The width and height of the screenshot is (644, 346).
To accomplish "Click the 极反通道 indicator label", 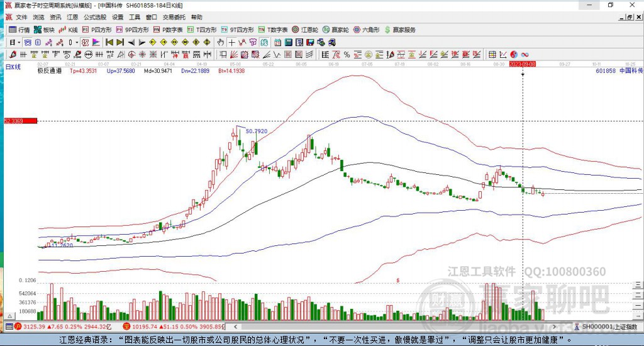I will (50, 71).
